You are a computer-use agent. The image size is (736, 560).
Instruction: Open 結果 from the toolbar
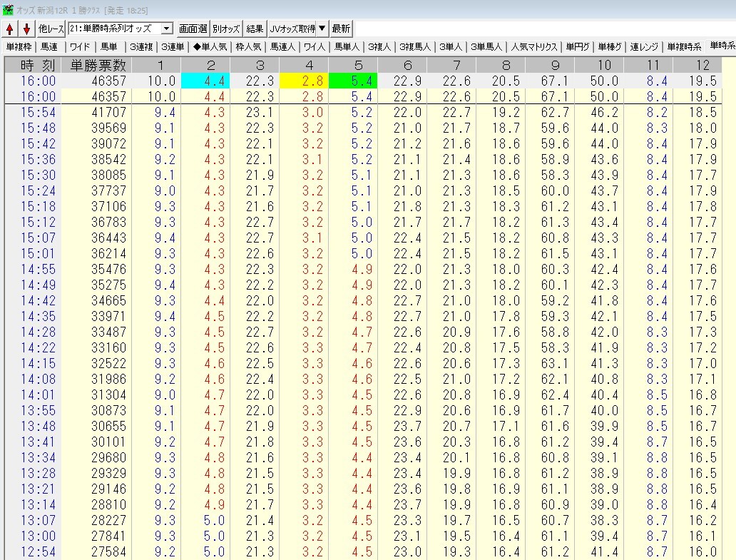tap(255, 29)
